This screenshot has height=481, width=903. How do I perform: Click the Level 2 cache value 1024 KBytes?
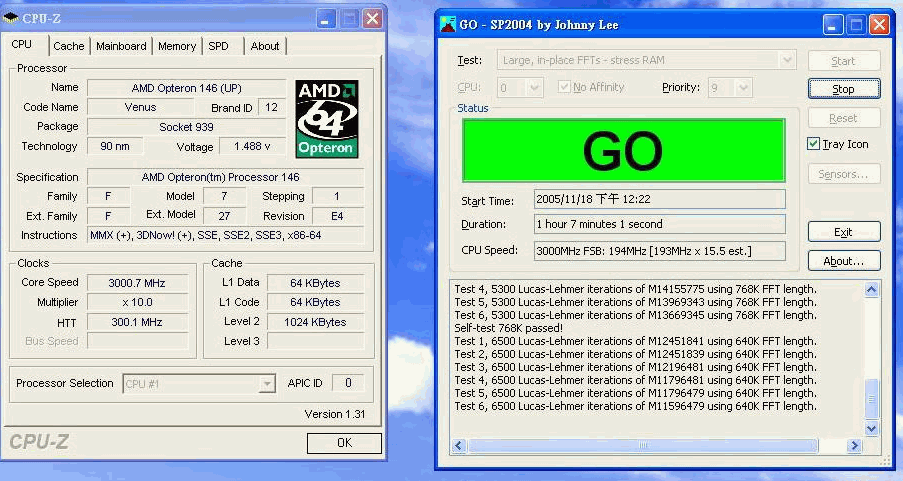point(315,322)
